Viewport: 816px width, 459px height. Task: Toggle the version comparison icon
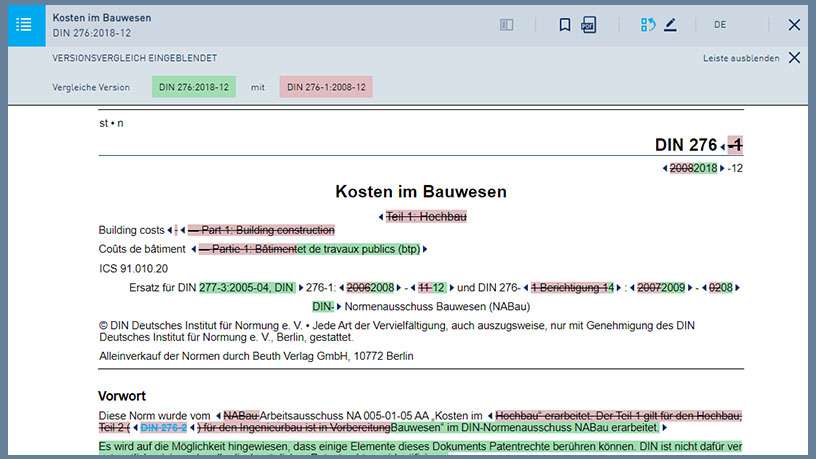648,24
